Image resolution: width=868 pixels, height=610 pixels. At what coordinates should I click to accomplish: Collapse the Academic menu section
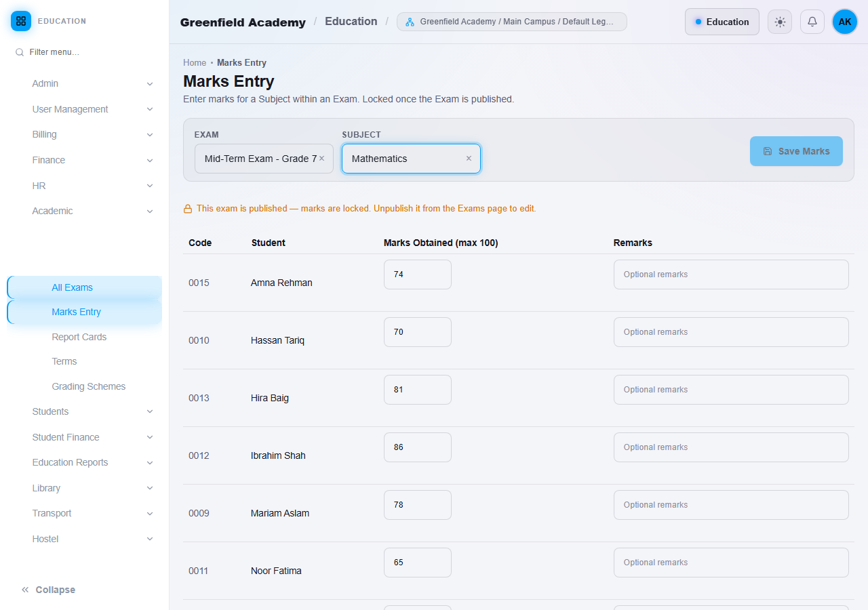click(x=92, y=211)
